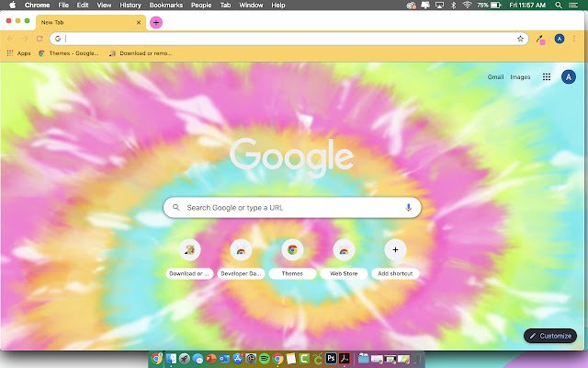Open the color picker extension icon in toolbar
The width and height of the screenshot is (588, 368).
coord(540,39)
